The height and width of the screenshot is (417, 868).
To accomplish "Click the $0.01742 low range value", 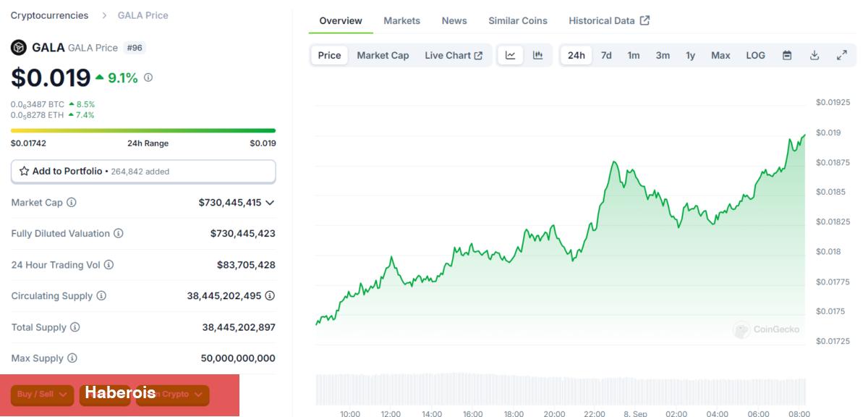I will [28, 143].
